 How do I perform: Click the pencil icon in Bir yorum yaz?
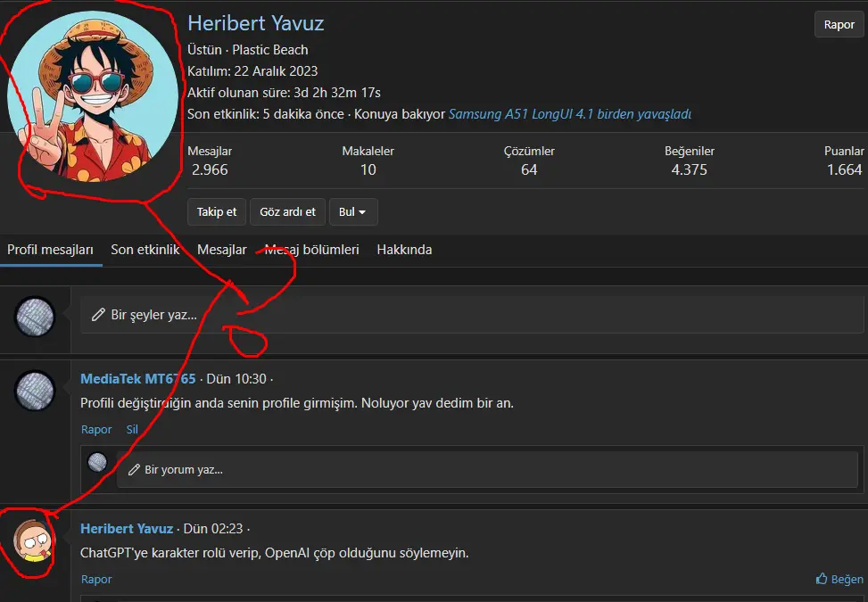point(134,470)
